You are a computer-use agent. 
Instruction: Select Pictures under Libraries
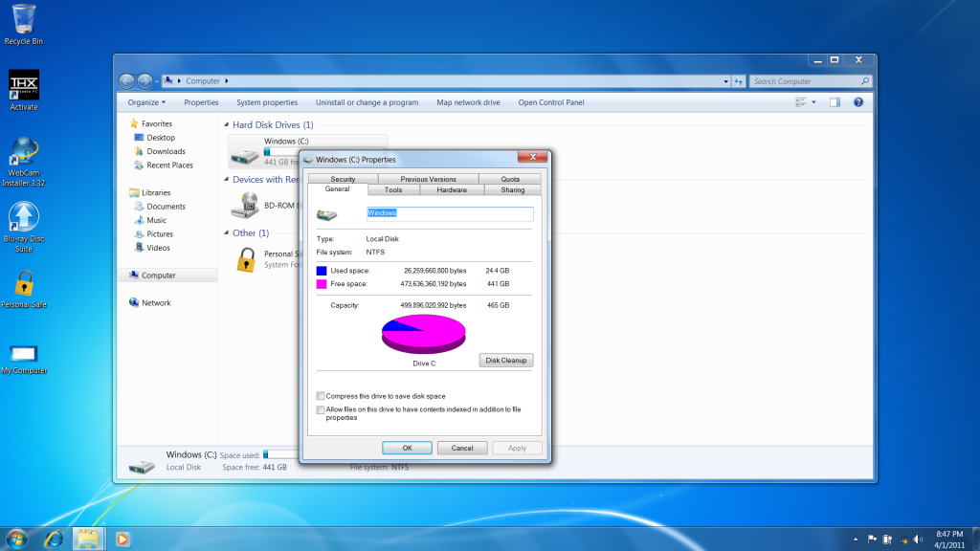pos(154,233)
